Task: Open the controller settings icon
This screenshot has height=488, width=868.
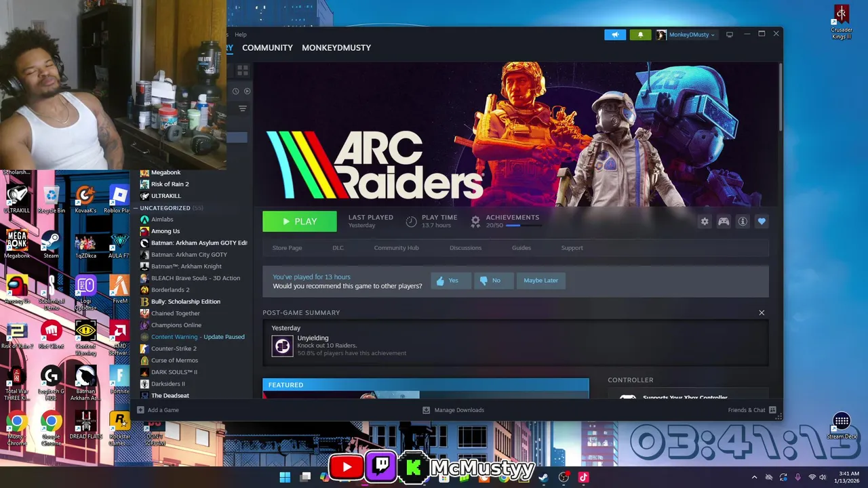Action: [724, 222]
